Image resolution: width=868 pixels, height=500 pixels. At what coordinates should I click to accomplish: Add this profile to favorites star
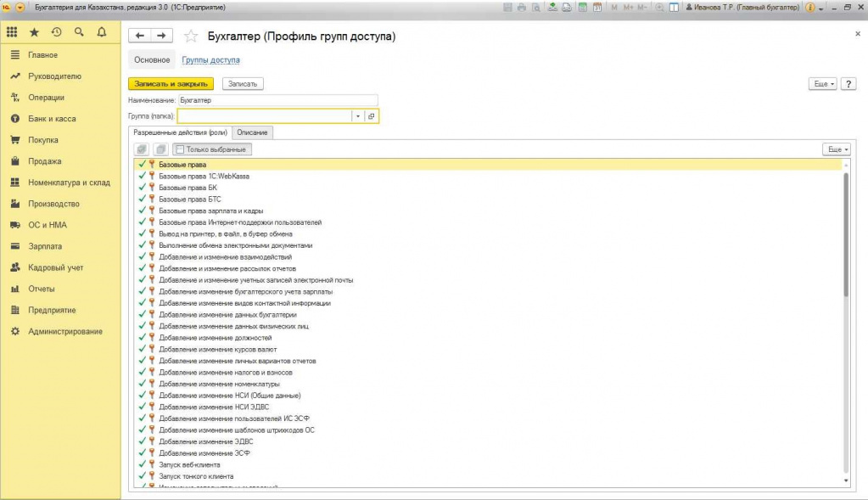click(191, 36)
